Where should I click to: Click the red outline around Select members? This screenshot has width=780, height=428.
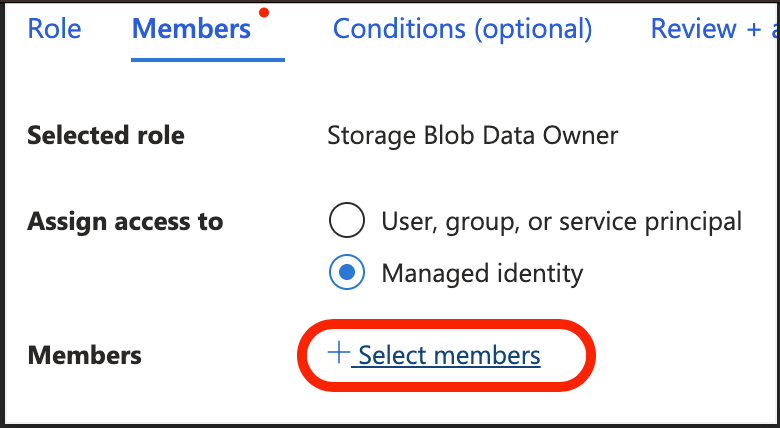[588, 355]
